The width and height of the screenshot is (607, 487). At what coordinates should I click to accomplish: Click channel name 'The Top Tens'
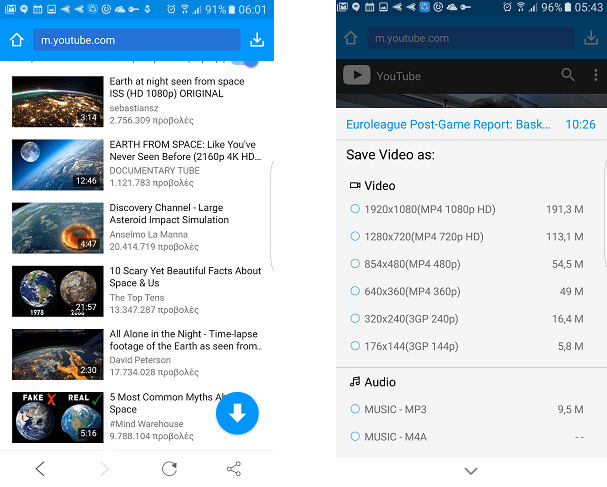[137, 297]
